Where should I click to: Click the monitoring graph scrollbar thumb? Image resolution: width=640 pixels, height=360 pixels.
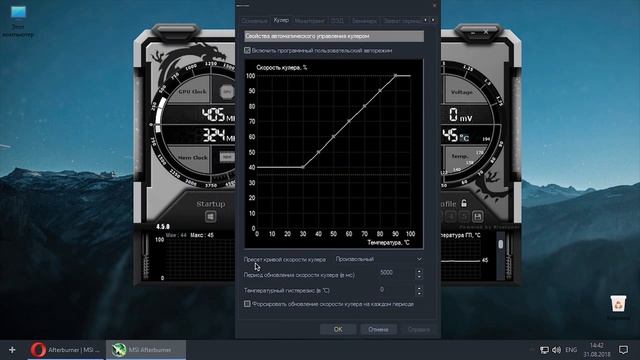coord(501,244)
